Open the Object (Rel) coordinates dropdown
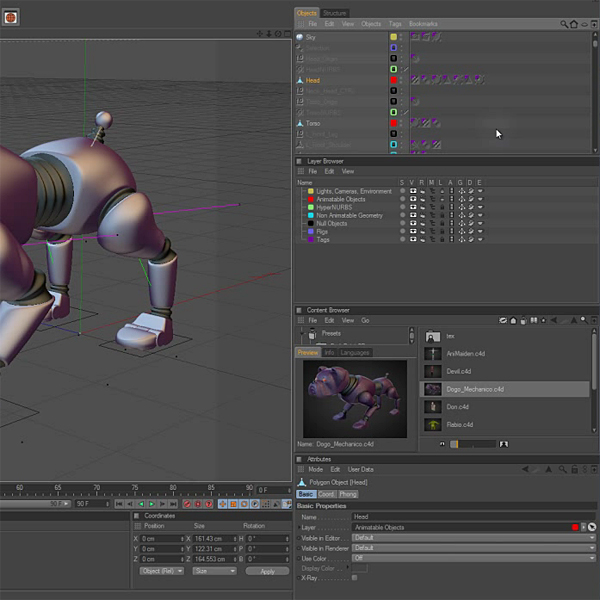This screenshot has height=600, width=600. coord(160,571)
